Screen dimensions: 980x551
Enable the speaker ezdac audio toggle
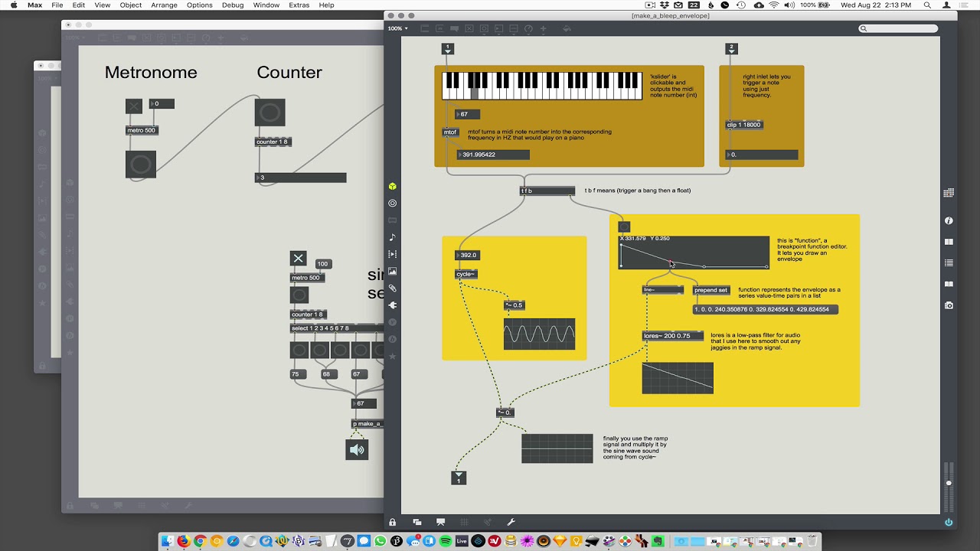click(x=357, y=450)
